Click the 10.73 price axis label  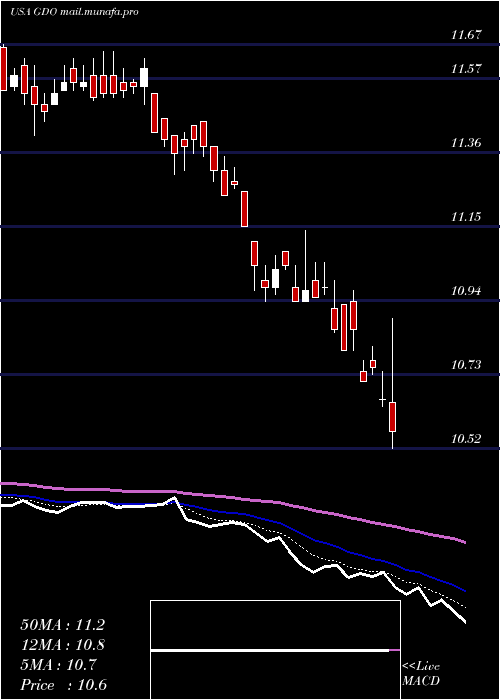(467, 365)
